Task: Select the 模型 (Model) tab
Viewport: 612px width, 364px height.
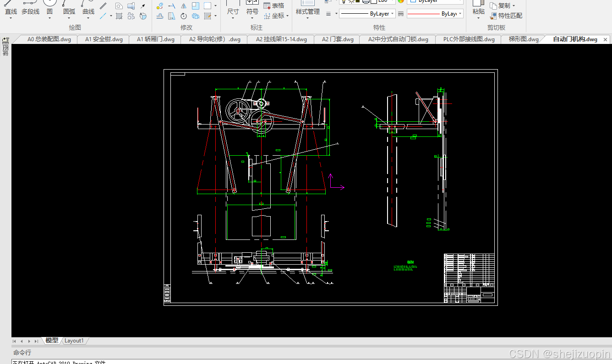Action: [x=52, y=341]
